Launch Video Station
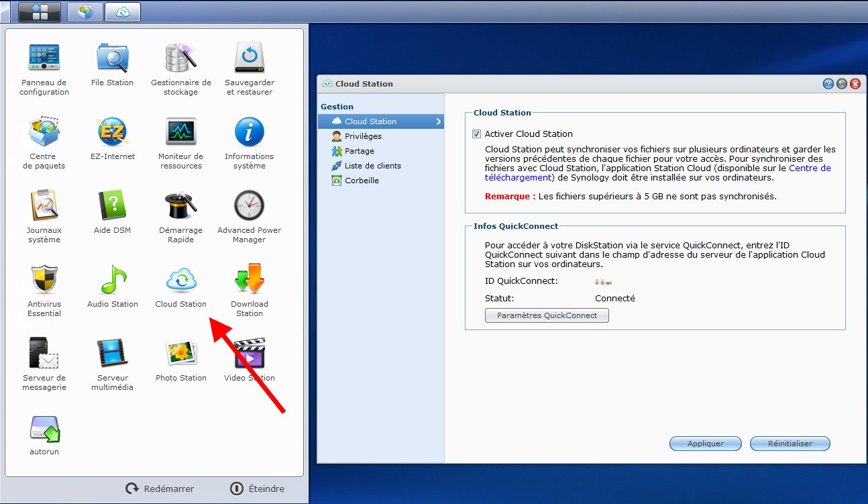This screenshot has height=504, width=868. [250, 360]
